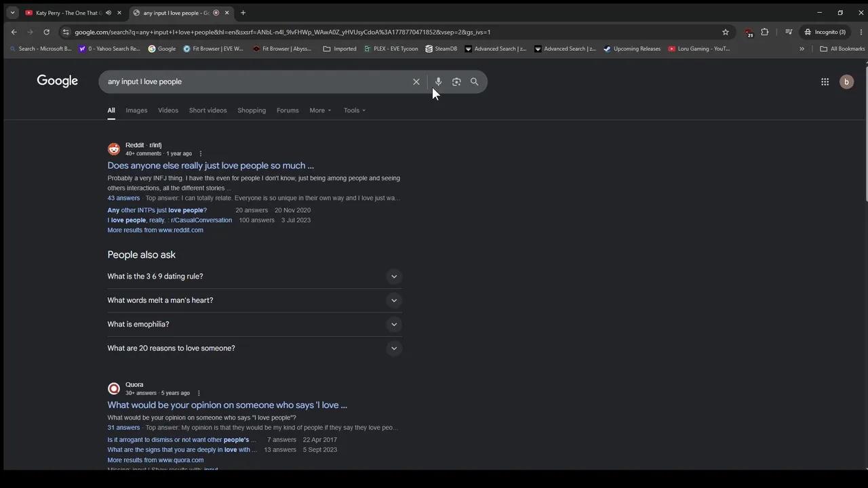This screenshot has height=488, width=868.
Task: Mute the Katy Perry tab audio
Action: 108,13
